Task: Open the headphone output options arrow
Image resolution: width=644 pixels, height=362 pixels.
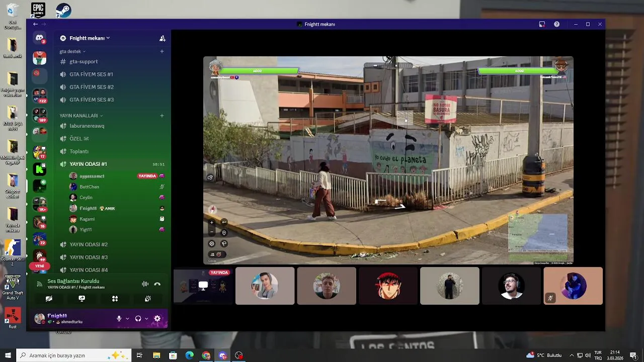Action: pos(146,318)
